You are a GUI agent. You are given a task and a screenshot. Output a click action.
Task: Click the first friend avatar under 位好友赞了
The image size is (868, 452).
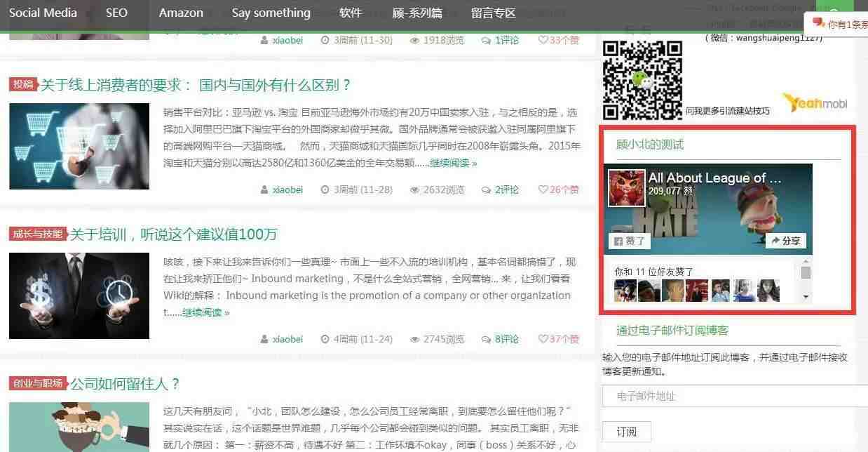click(x=625, y=291)
